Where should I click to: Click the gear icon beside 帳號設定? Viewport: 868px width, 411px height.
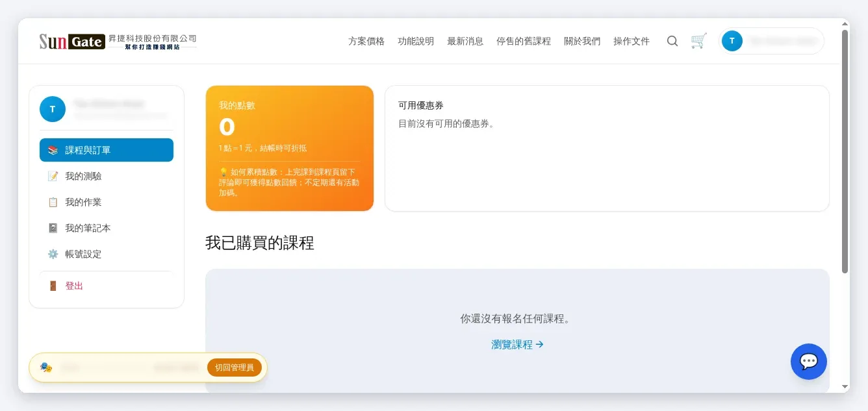click(x=53, y=254)
